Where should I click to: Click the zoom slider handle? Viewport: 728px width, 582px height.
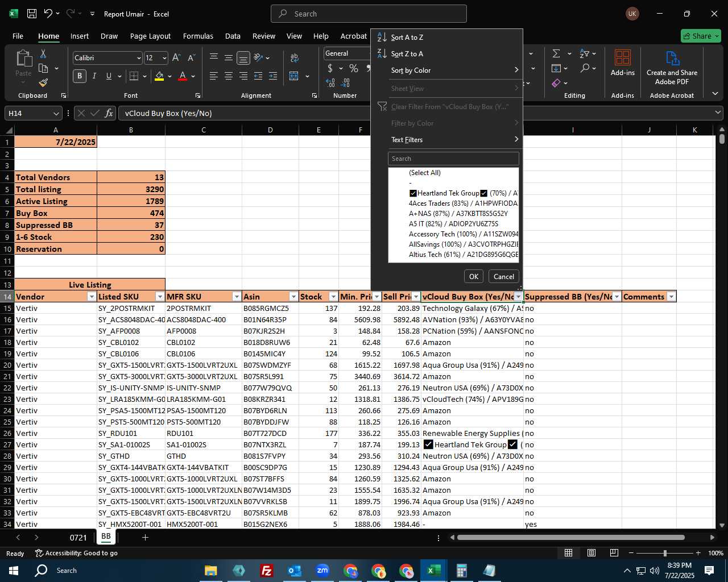(665, 553)
